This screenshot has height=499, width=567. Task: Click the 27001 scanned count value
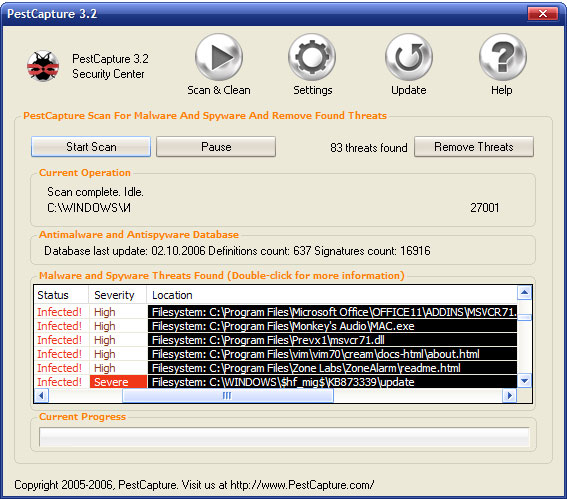[x=485, y=208]
